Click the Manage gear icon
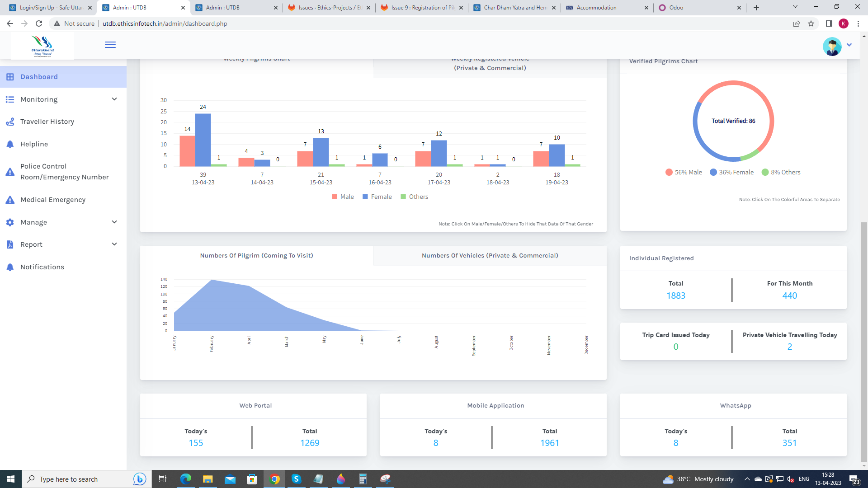Viewport: 868px width, 488px height. coord(10,222)
